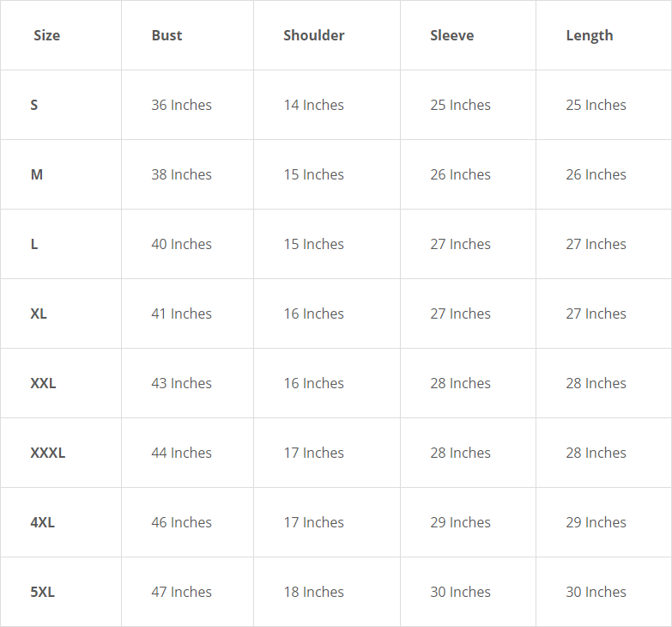Click the Shoulder column header

click(x=313, y=35)
